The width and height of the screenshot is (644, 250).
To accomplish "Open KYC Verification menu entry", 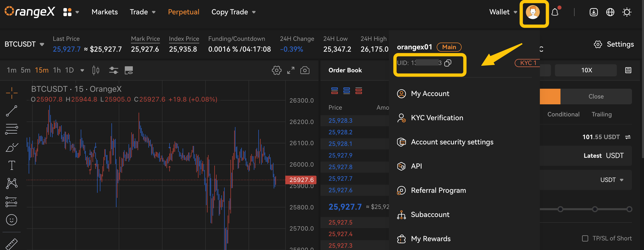I will 437,118.
